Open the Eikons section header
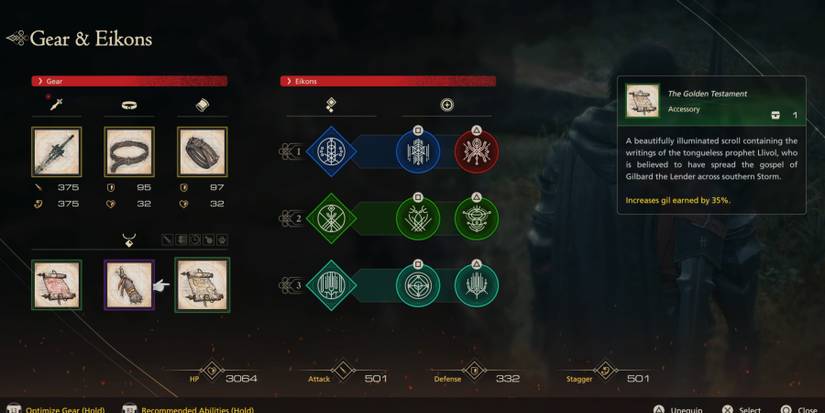 click(x=388, y=81)
